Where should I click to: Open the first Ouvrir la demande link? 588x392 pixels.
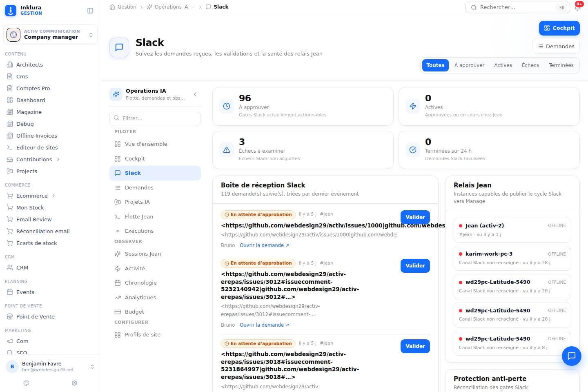264,245
